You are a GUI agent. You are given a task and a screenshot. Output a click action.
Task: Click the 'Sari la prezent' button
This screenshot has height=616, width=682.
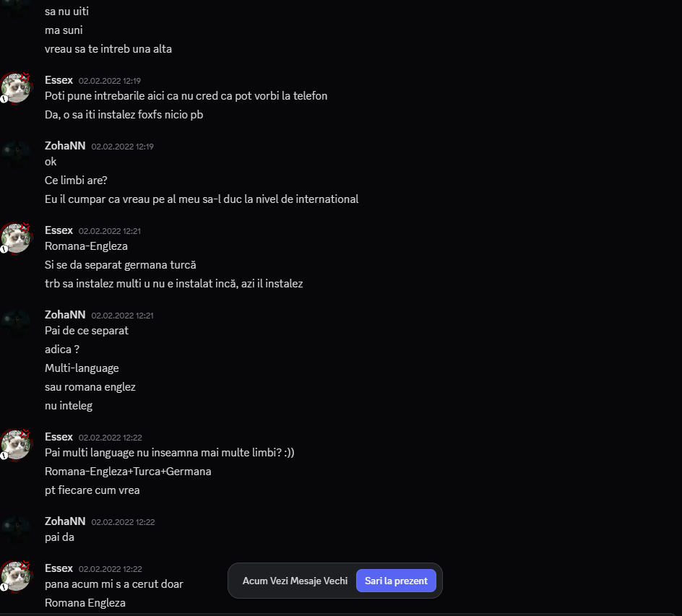coord(396,581)
